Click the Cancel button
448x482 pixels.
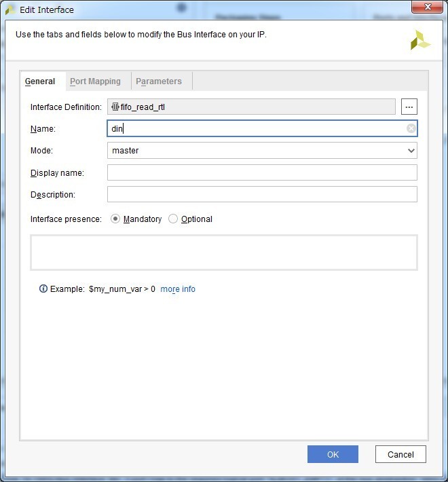coord(400,454)
